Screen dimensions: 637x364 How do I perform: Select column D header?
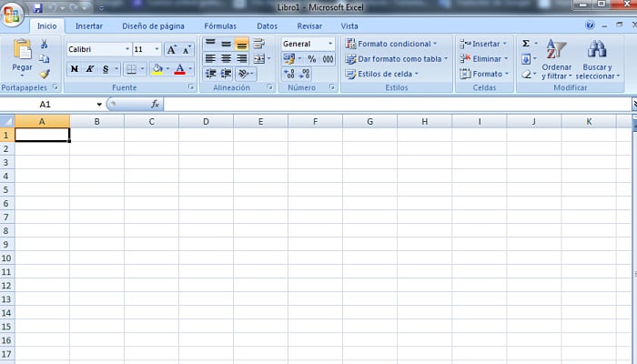(x=206, y=121)
